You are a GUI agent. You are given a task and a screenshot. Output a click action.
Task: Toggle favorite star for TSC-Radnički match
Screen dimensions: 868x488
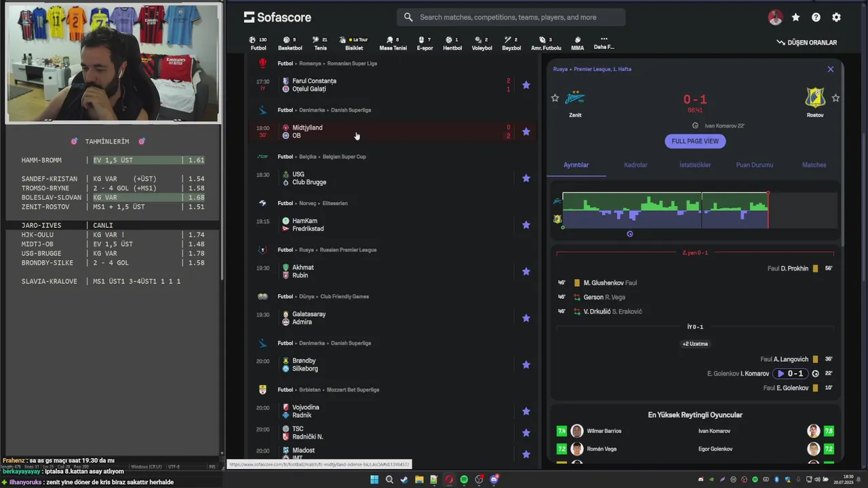tap(526, 432)
